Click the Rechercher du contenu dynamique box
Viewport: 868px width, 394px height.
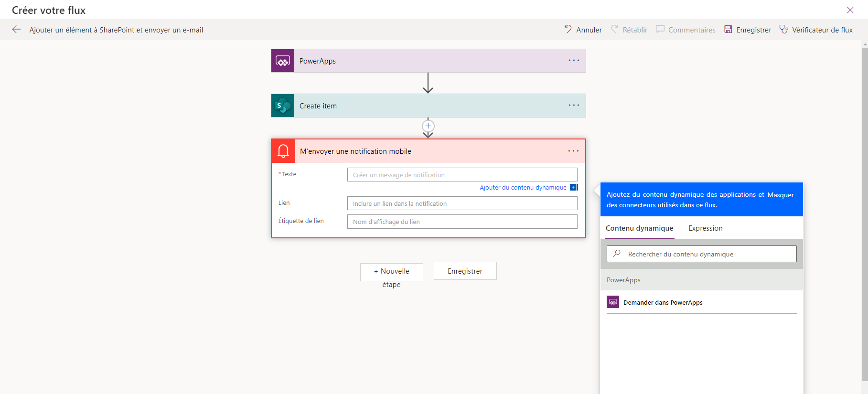[x=701, y=254]
